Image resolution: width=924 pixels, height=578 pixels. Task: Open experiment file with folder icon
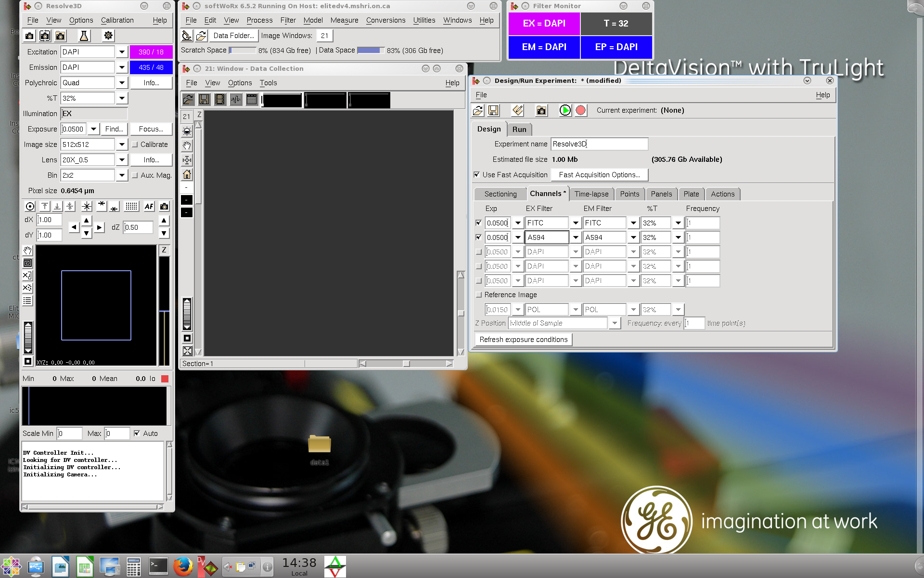(478, 110)
